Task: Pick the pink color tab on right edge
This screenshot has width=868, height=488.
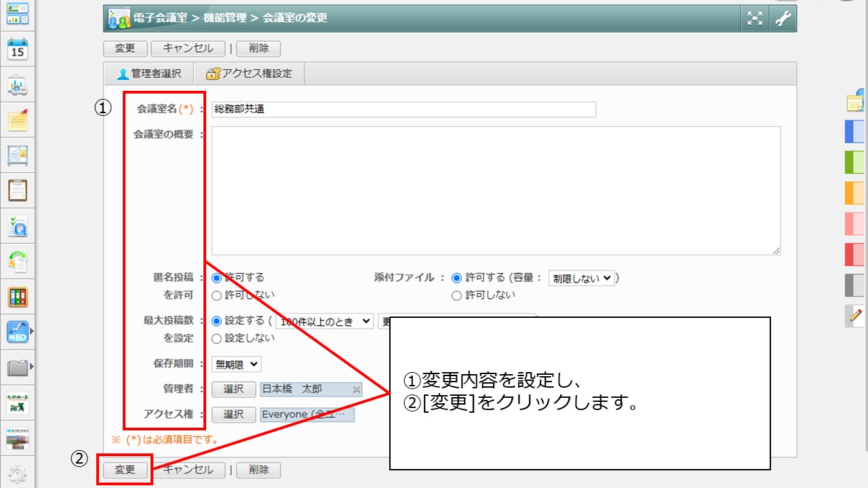Action: (854, 223)
